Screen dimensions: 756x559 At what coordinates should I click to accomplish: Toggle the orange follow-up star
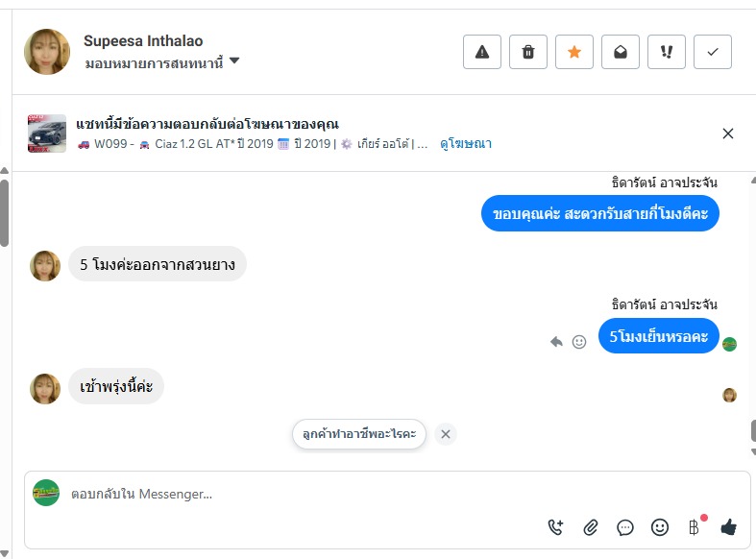click(574, 52)
